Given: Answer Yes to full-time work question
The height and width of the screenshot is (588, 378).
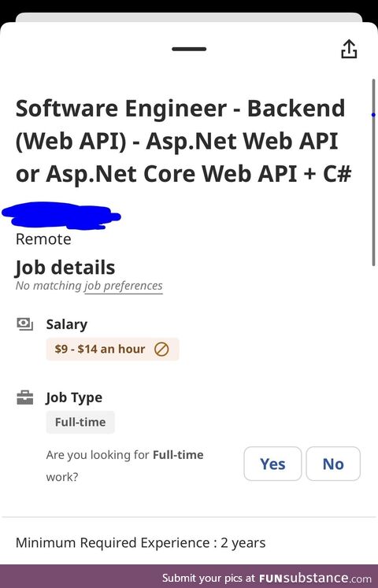Looking at the screenshot, I should tap(272, 464).
